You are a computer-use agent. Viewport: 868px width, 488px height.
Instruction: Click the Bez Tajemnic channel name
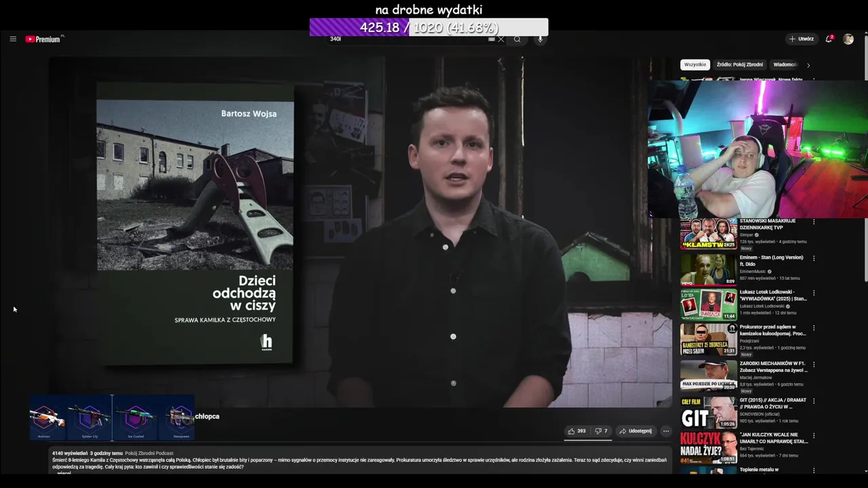click(x=753, y=449)
